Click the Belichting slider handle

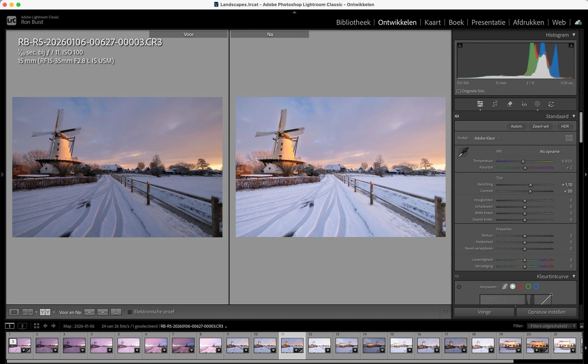530,185
